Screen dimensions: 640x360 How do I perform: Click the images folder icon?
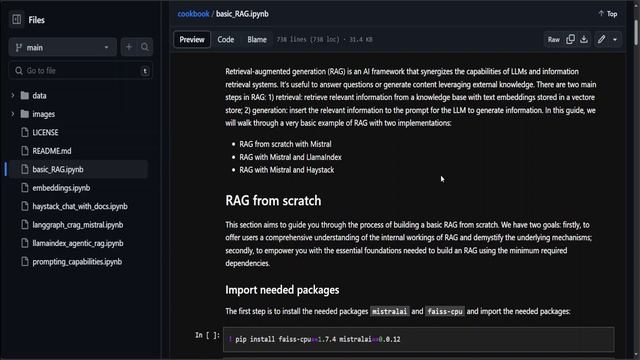pyautogui.click(x=25, y=114)
